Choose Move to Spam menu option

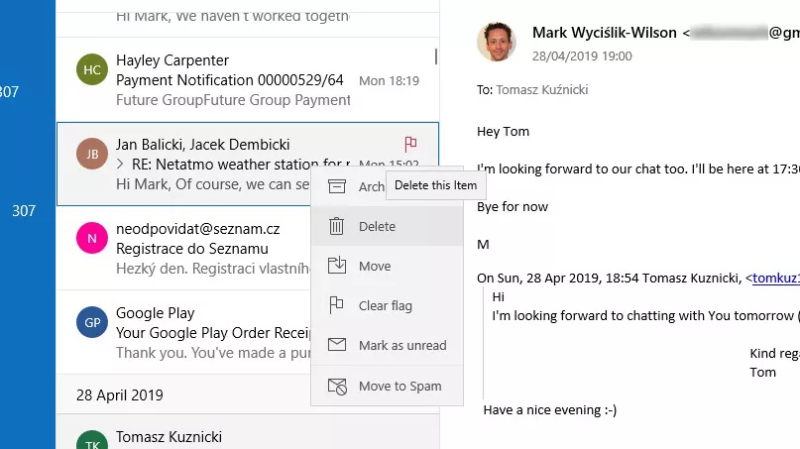[399, 386]
